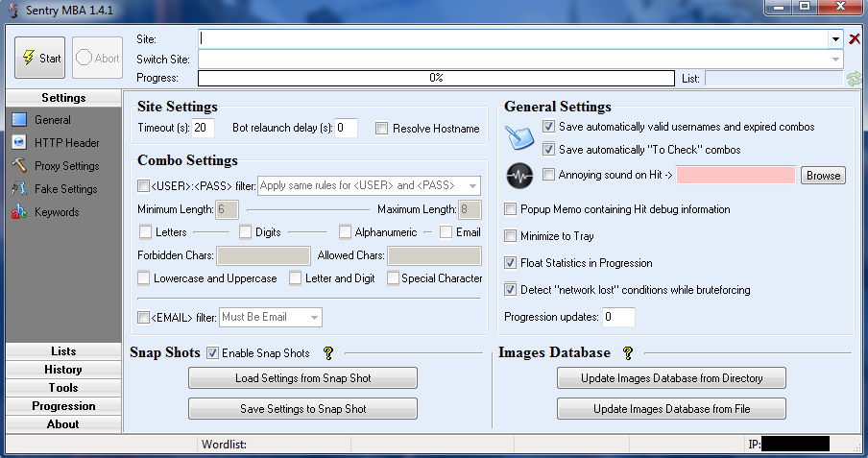
Task: Click the save automatically disk icon
Action: click(519, 137)
